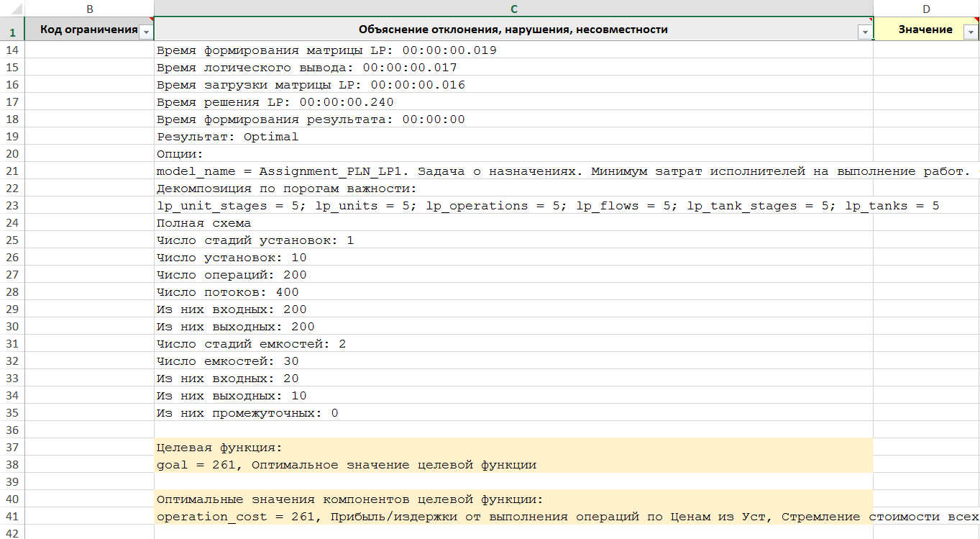This screenshot has height=539, width=980.
Task: Open the Значение column filter dropdown
Action: click(x=970, y=32)
